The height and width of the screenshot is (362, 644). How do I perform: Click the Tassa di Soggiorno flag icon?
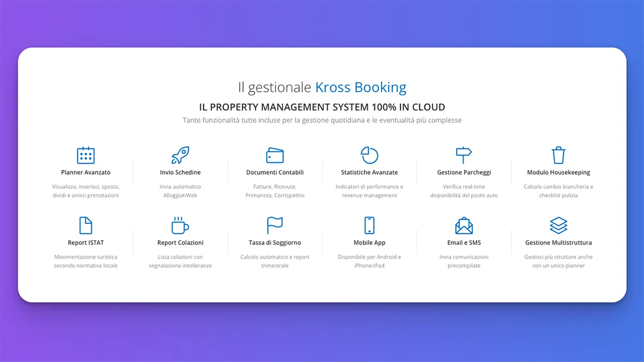click(x=275, y=225)
